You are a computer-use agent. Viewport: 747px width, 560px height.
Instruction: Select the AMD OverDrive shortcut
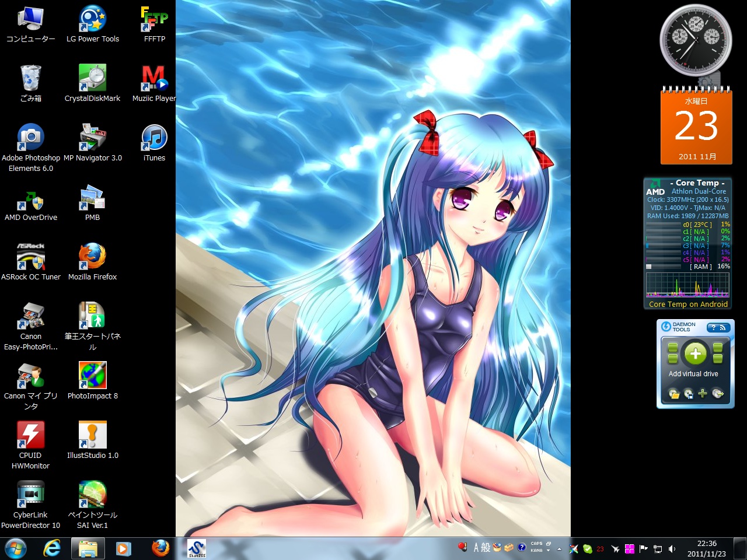pos(30,206)
